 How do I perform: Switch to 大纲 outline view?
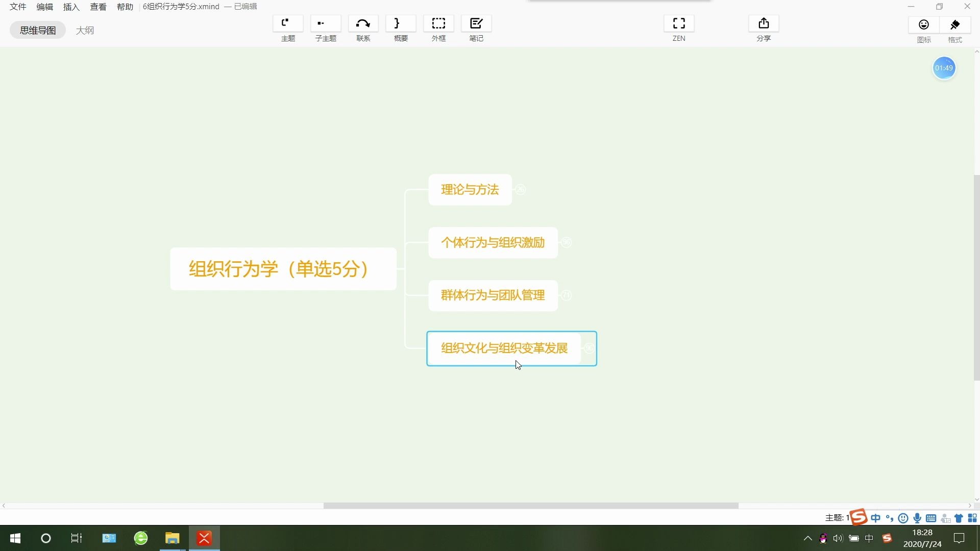coord(85,30)
